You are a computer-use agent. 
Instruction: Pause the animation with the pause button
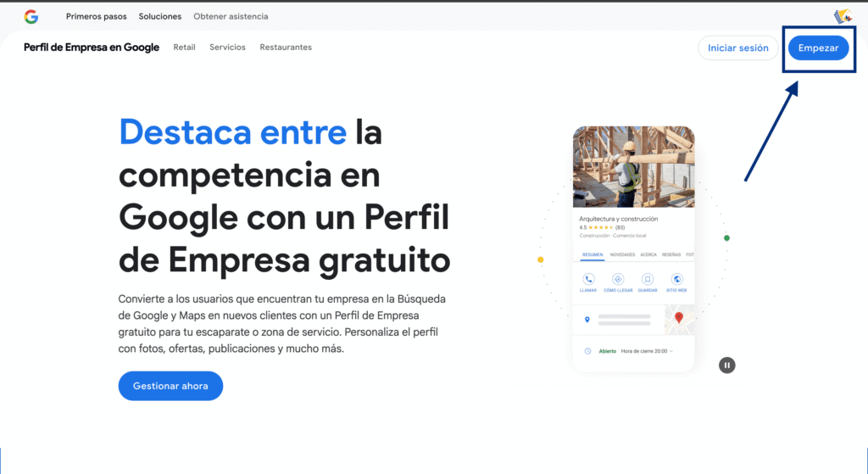click(726, 365)
